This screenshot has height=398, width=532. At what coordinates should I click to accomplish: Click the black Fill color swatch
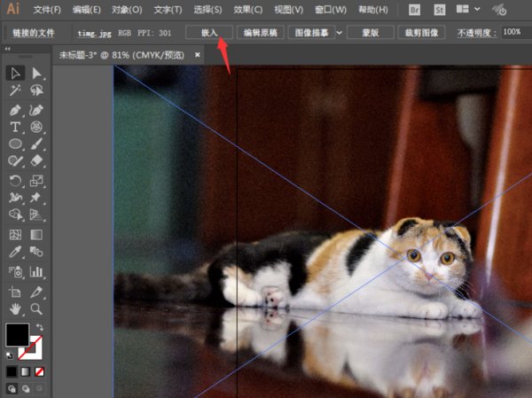[17, 334]
